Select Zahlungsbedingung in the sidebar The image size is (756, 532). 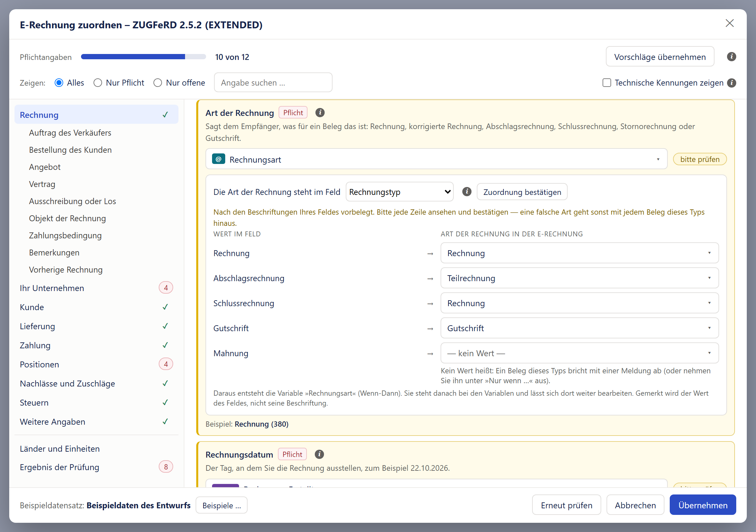[x=65, y=235]
